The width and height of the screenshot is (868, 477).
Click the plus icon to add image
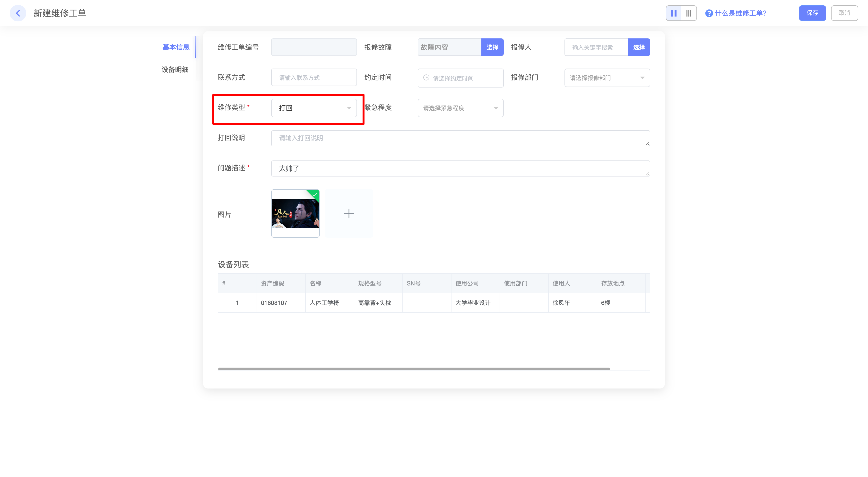(x=349, y=213)
